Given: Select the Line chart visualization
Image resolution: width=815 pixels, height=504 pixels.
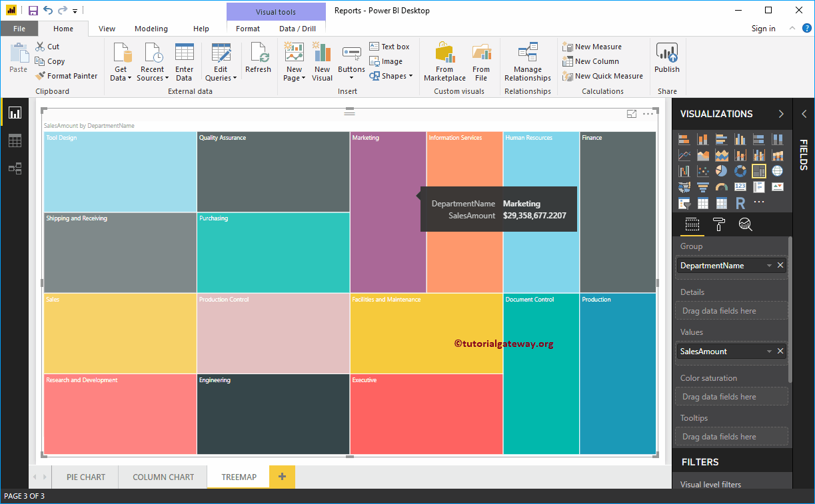Looking at the screenshot, I should [x=684, y=155].
